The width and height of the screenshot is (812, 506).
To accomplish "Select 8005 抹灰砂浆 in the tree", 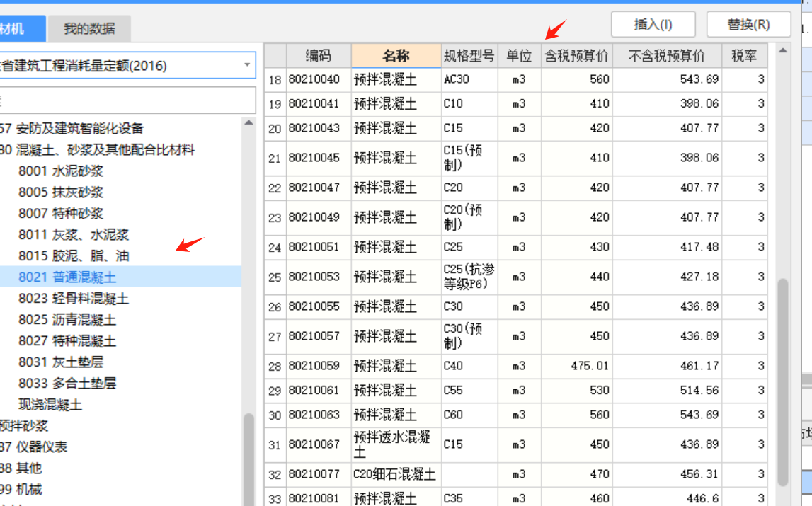I will [61, 192].
